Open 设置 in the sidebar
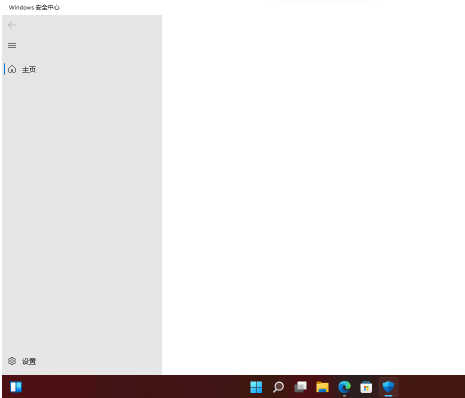This screenshot has width=465, height=398. tap(29, 361)
